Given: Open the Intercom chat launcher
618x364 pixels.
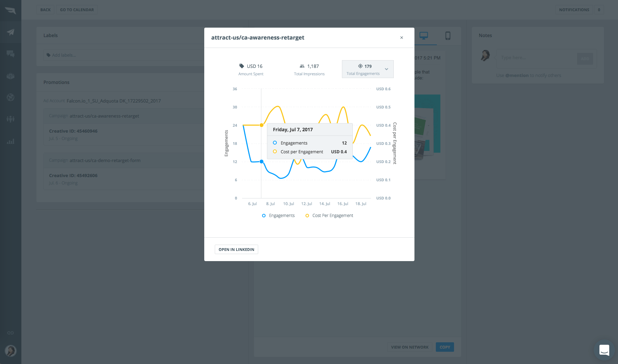Looking at the screenshot, I should pyautogui.click(x=604, y=350).
